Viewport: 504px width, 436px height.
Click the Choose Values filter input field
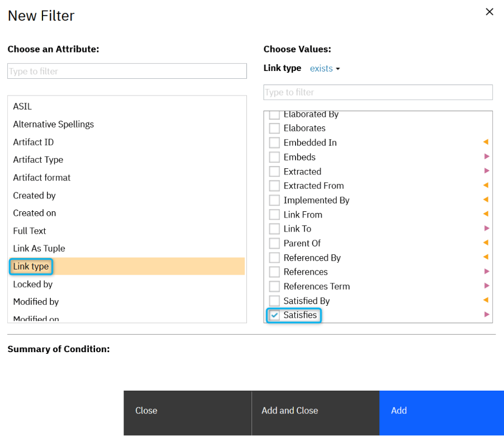tap(378, 92)
